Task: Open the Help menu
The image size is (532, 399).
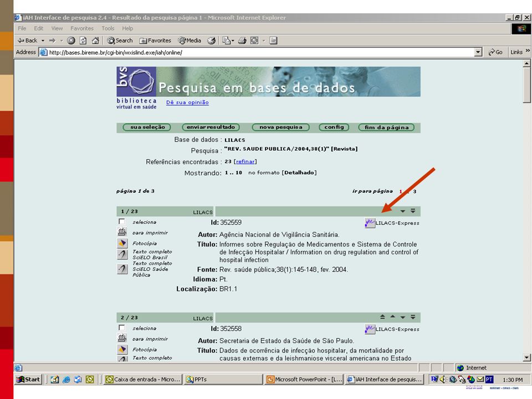Action: tap(127, 28)
